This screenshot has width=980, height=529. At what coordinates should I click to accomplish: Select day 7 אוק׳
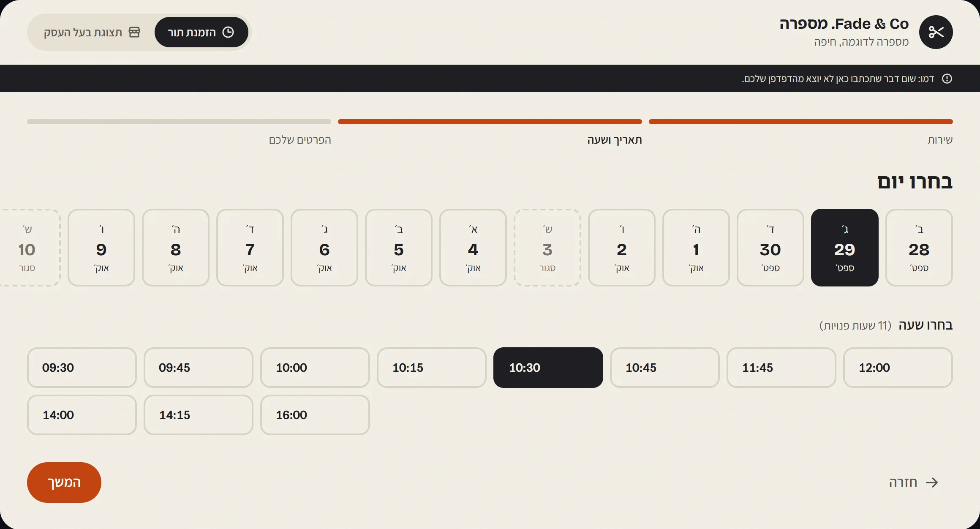[250, 248]
